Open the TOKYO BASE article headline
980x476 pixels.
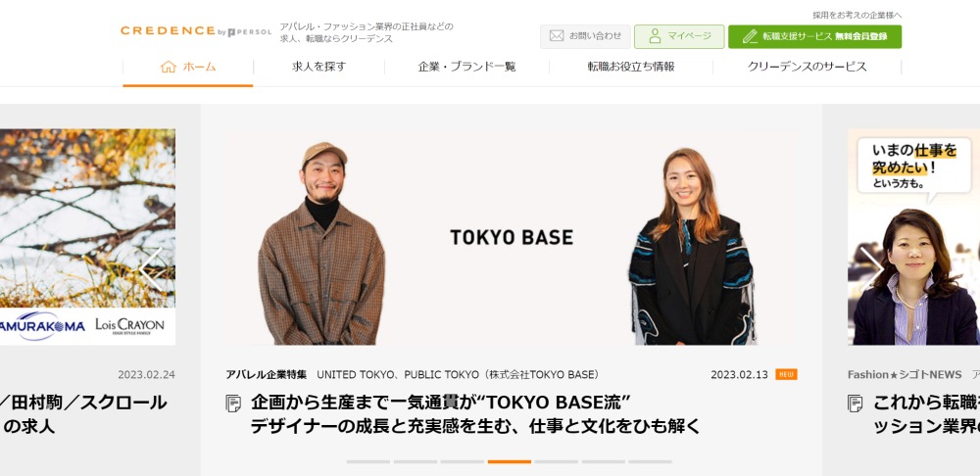(475, 414)
